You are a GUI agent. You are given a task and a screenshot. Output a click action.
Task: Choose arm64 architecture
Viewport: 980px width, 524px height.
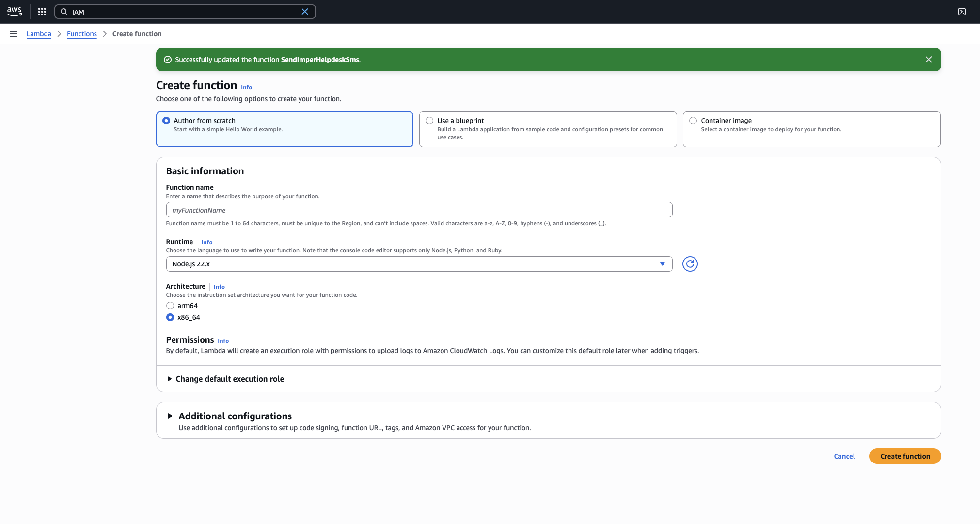[x=170, y=306]
